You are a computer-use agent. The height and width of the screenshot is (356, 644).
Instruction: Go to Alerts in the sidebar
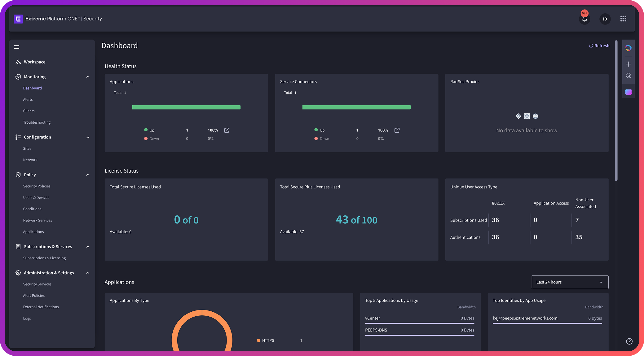pos(28,99)
